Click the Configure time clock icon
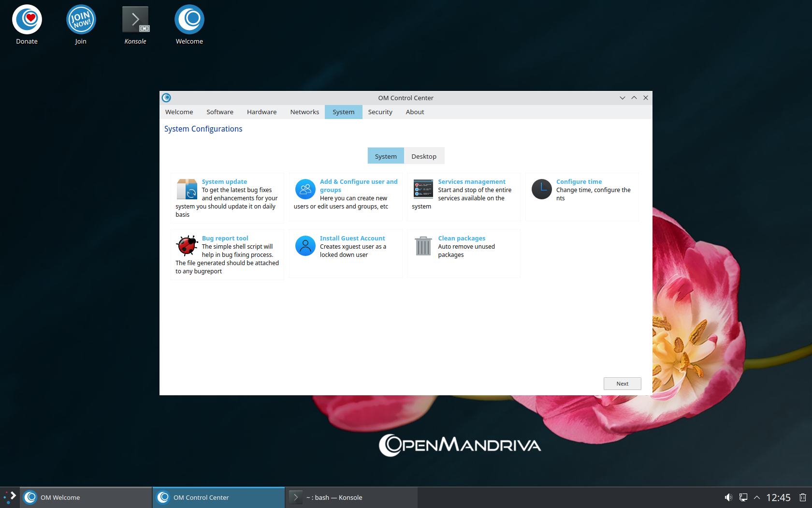Image resolution: width=812 pixels, height=508 pixels. (x=542, y=189)
